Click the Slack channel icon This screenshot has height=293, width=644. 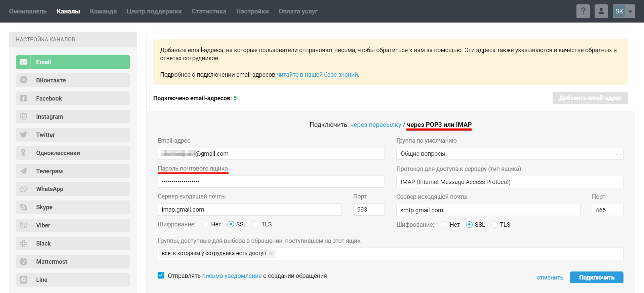point(24,244)
